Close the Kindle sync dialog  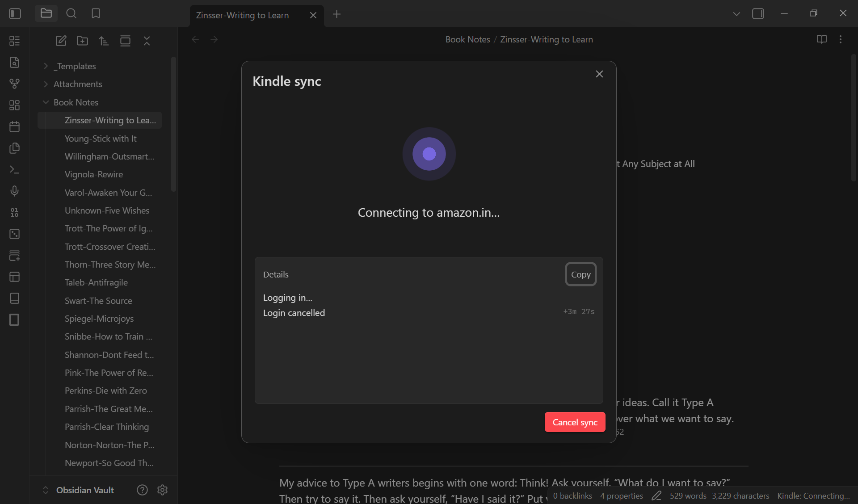[x=599, y=74]
